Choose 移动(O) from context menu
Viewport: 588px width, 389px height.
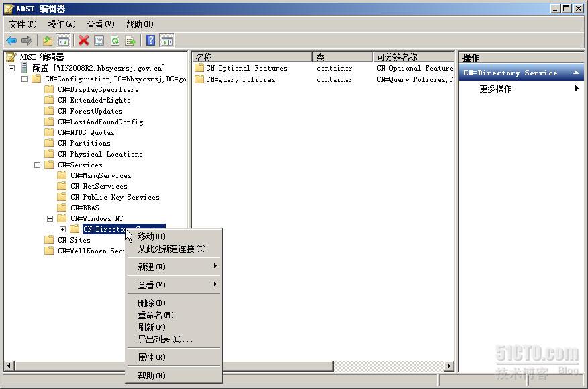pyautogui.click(x=174, y=236)
